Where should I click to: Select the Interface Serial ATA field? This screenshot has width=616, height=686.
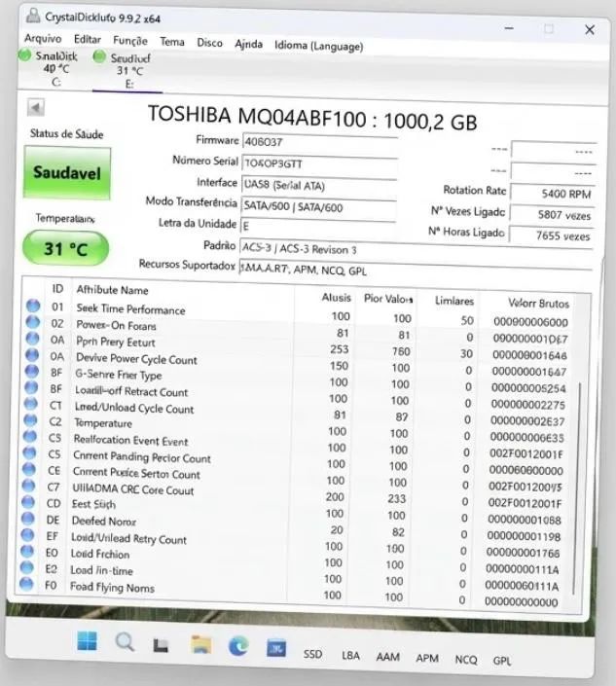click(319, 185)
